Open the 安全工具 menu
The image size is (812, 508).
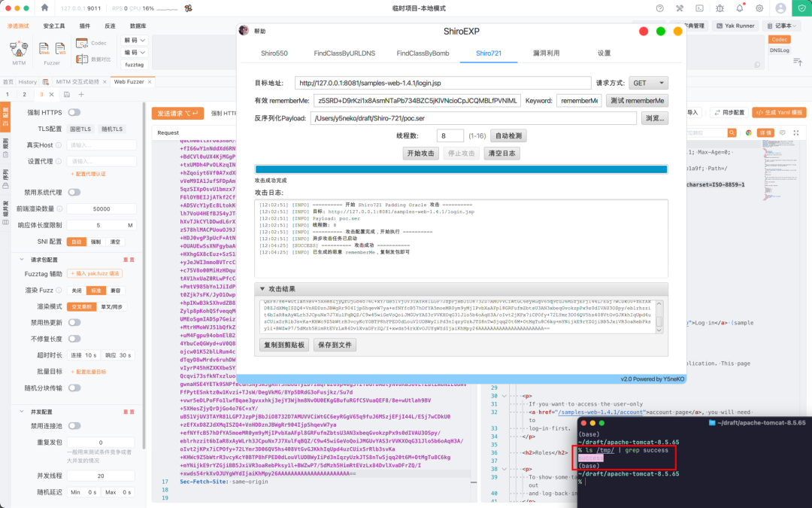coord(54,26)
